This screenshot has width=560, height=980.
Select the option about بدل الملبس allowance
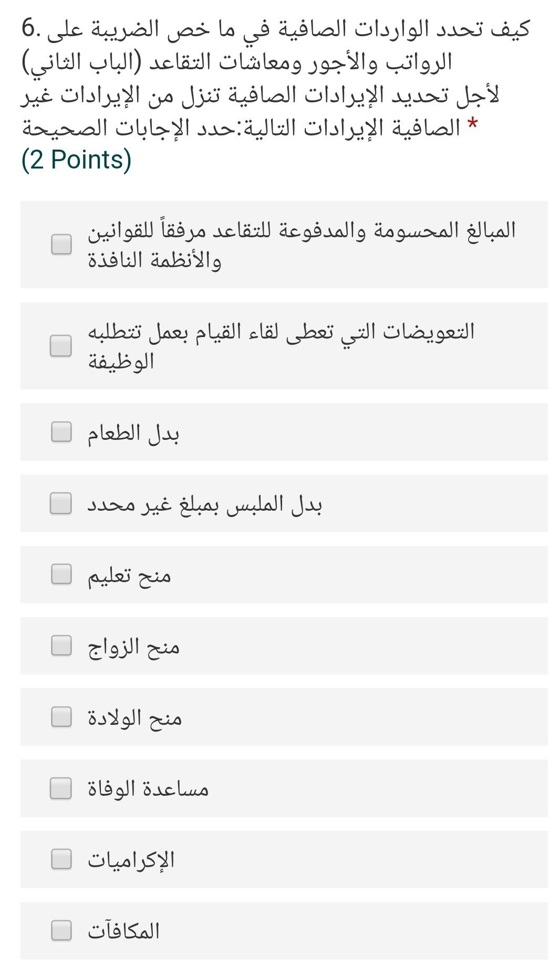pos(205,504)
